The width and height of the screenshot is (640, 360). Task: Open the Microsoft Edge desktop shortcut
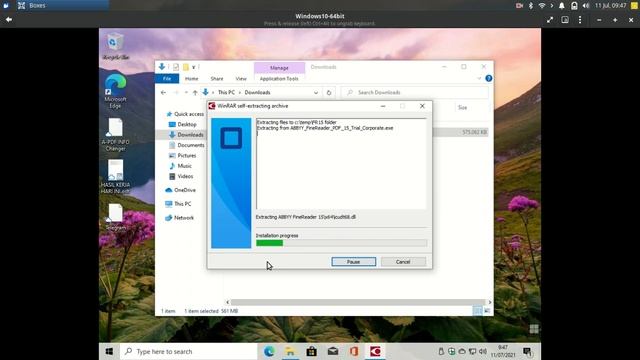[116, 92]
